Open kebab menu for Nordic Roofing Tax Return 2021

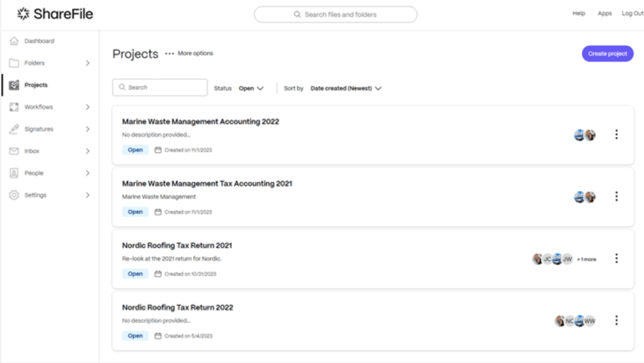616,258
